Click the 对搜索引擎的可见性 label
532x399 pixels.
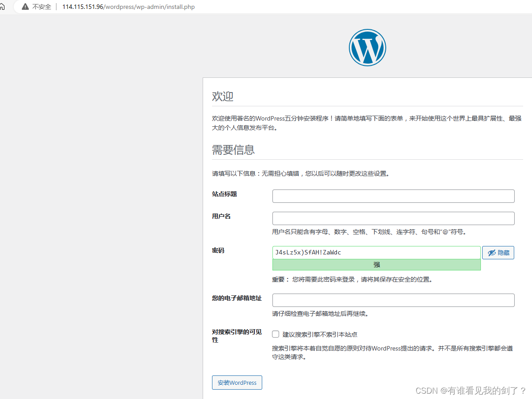pos(237,336)
